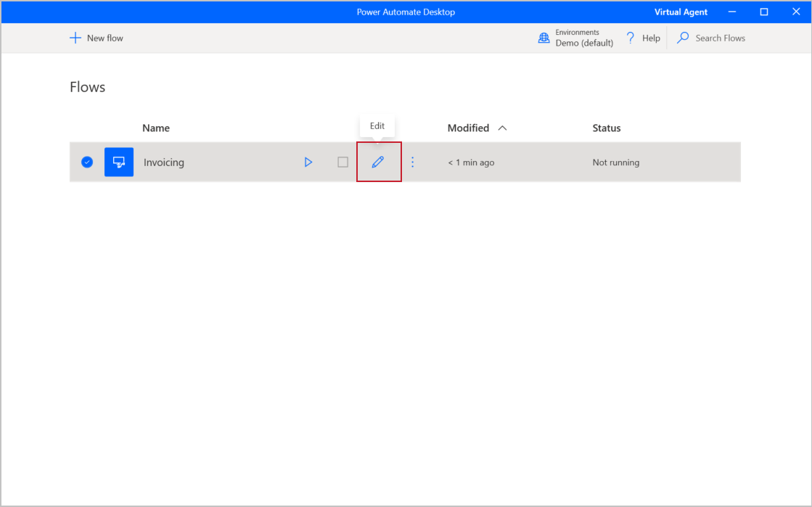
Task: Create a flow with the New flow button
Action: [96, 38]
